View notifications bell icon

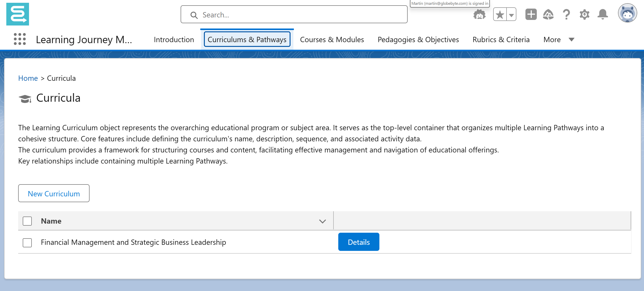[x=603, y=14]
